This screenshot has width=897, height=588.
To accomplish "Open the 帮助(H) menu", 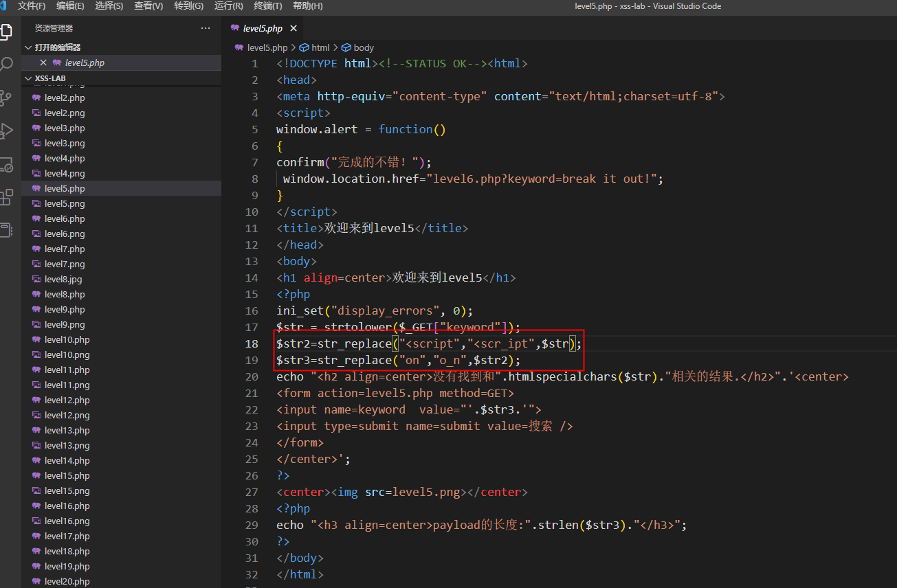I will pos(308,6).
